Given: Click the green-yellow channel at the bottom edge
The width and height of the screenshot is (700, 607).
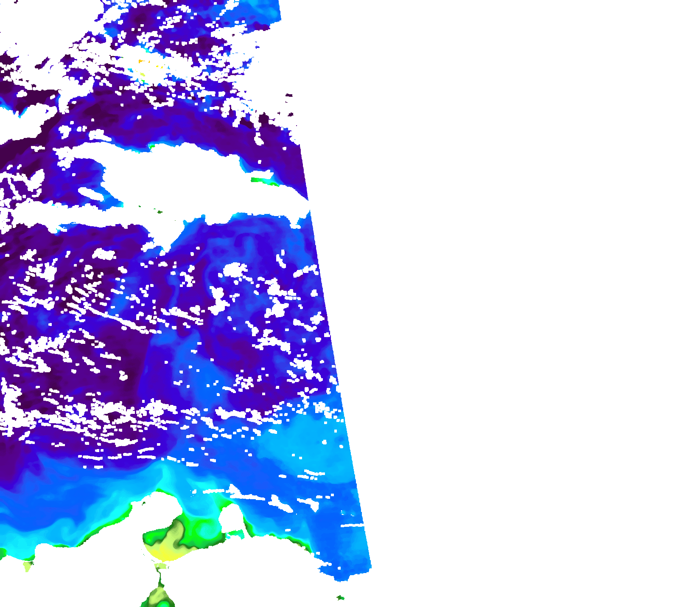Looking at the screenshot, I should tap(159, 594).
